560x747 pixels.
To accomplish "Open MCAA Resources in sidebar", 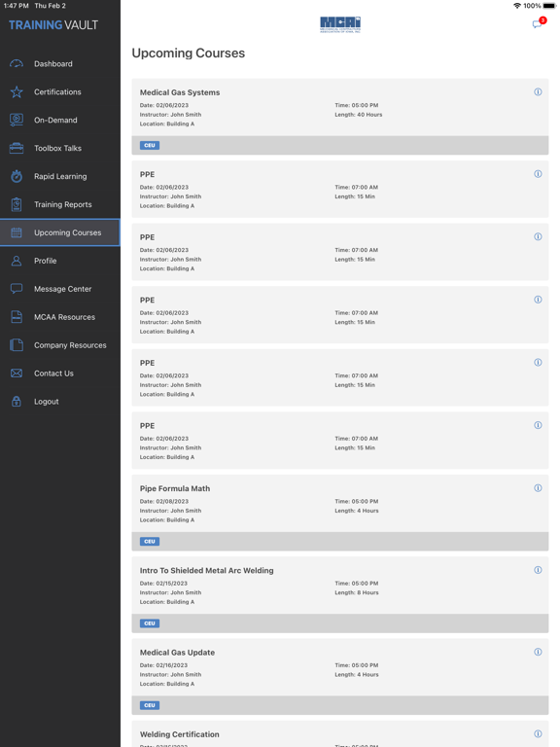I will click(60, 317).
